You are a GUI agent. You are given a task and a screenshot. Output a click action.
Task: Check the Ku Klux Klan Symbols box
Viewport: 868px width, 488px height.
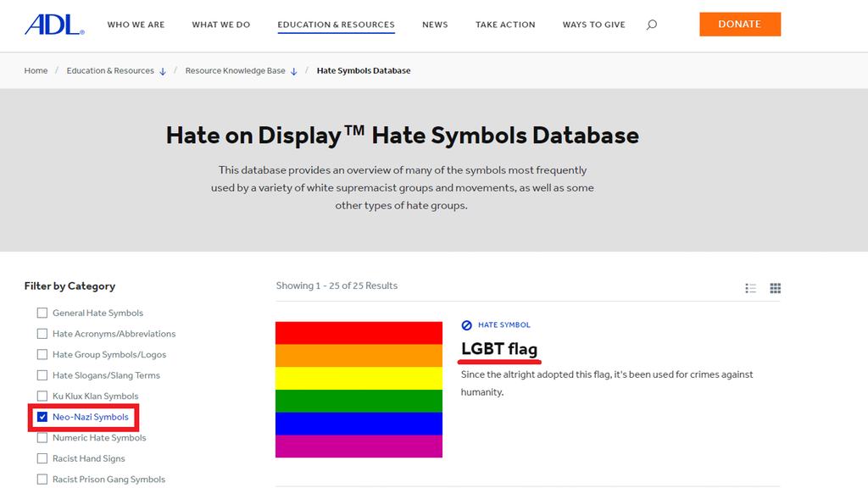pos(42,396)
